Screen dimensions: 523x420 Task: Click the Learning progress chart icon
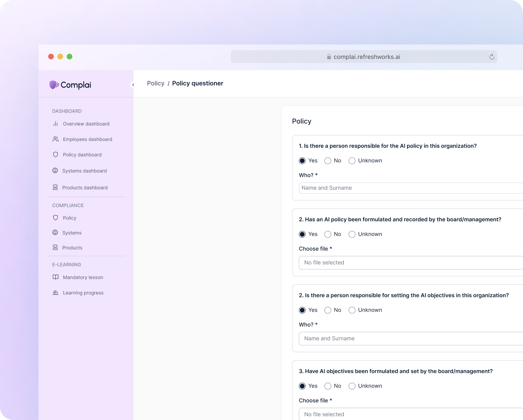(x=55, y=293)
